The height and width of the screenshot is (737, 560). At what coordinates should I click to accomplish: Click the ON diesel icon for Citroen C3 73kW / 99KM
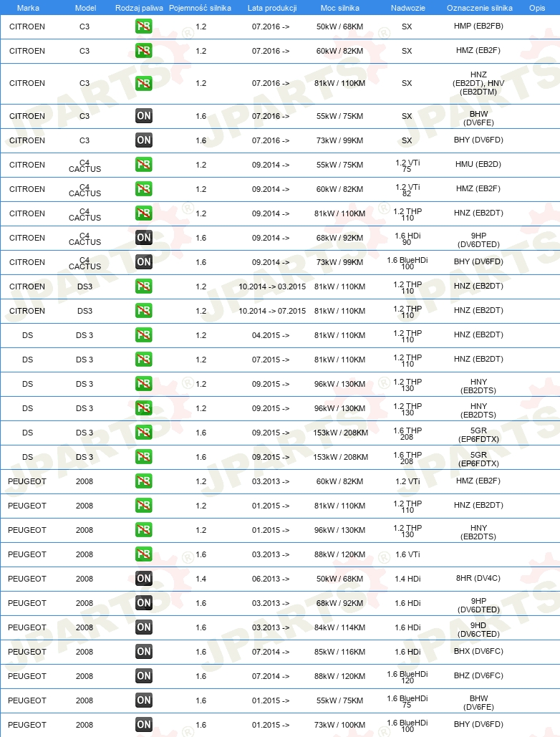click(x=144, y=140)
